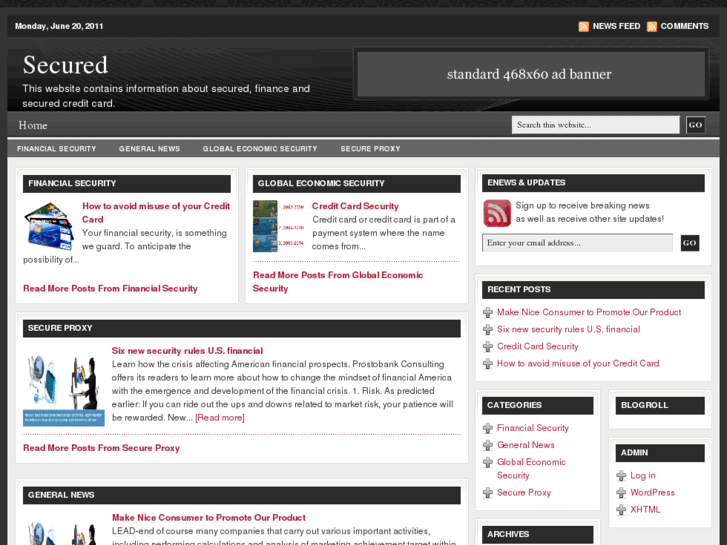Click the RECENT POSTS header
The height and width of the screenshot is (545, 727).
coord(593,289)
